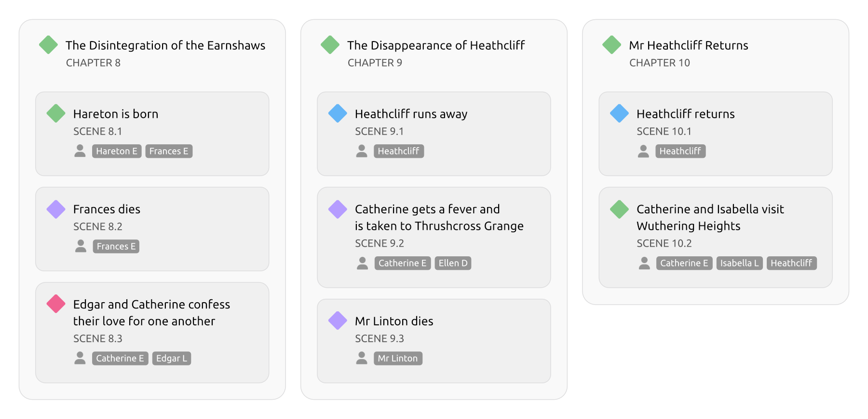
Task: Click the person icon in scene 9.1
Action: click(x=362, y=151)
